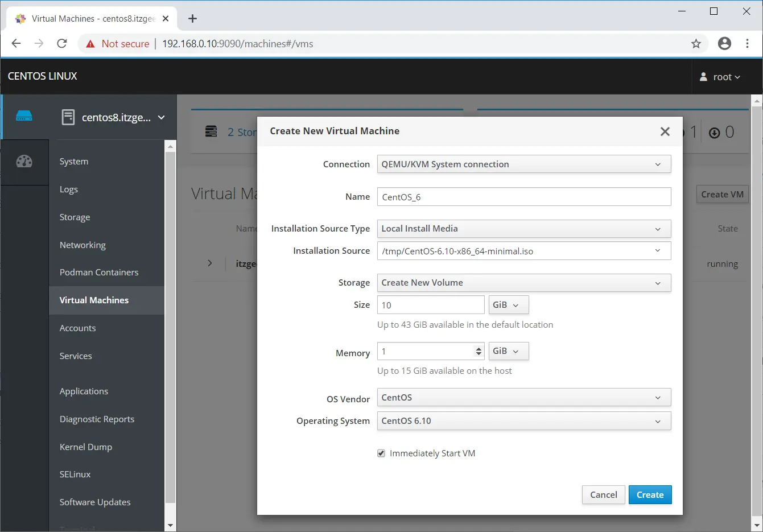Screen dimensions: 763x532
Task: Click the Not secure warning icon
Action: pos(90,44)
